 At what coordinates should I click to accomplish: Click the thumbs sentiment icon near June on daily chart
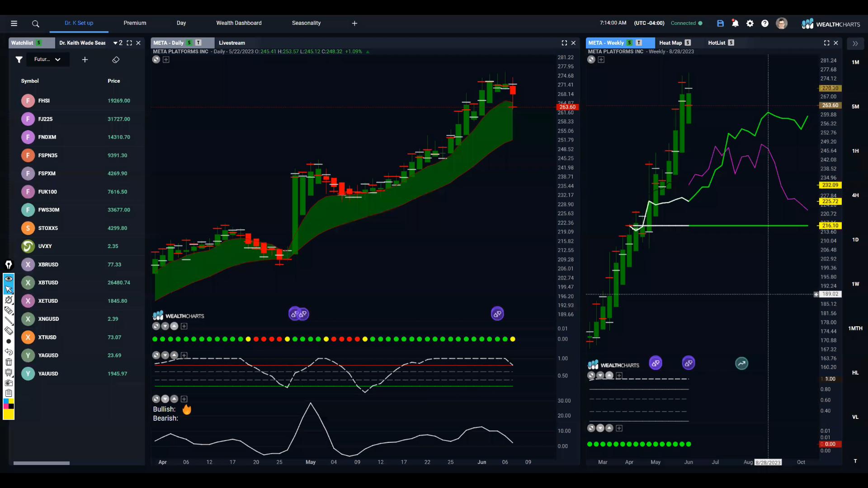[x=497, y=314]
